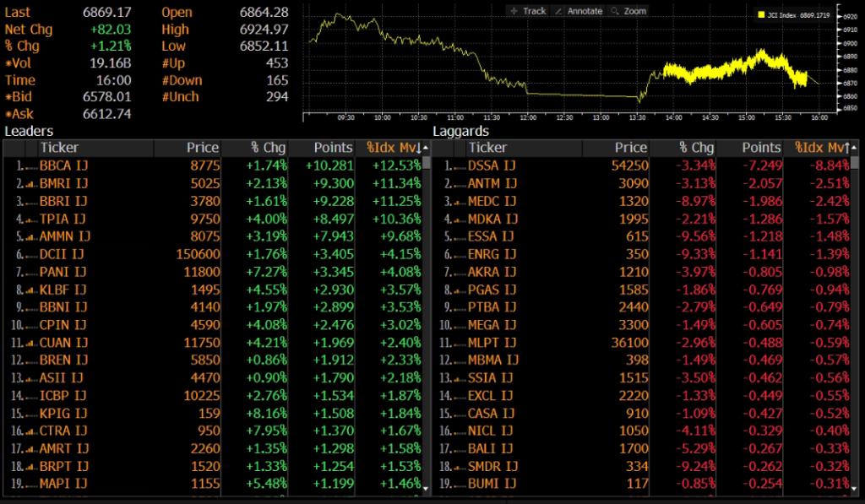Sort Leaders by the Price column header
The image size is (865, 504).
(187, 148)
